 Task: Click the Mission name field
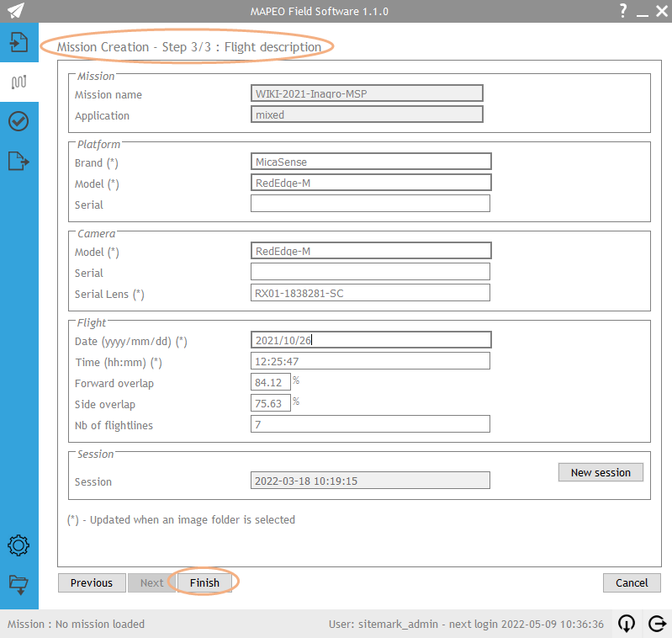[x=367, y=93]
